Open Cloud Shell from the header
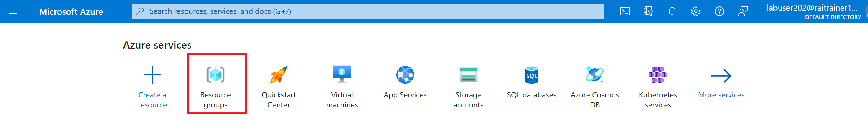The height and width of the screenshot is (133, 868). click(x=625, y=11)
